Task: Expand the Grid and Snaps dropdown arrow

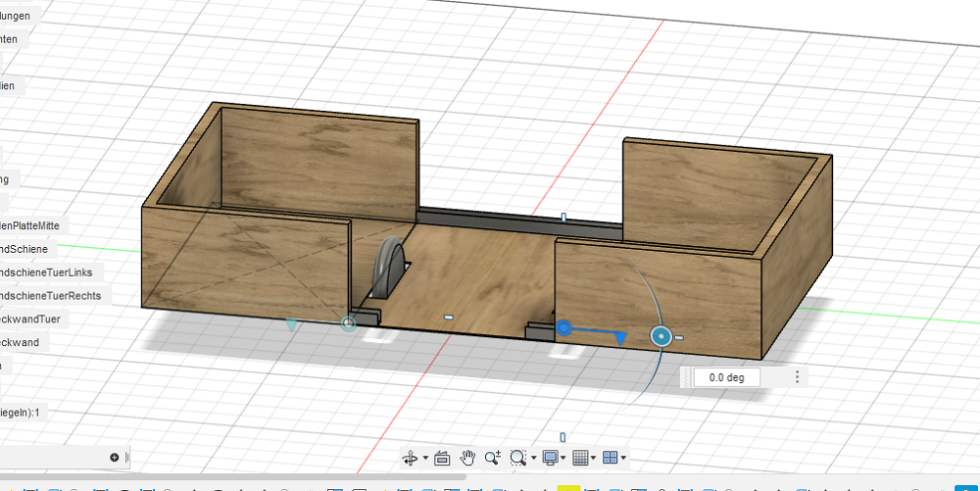Action: (593, 458)
